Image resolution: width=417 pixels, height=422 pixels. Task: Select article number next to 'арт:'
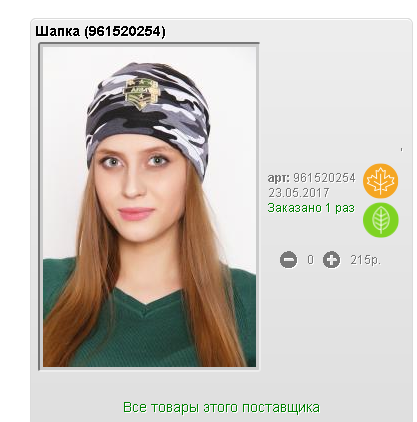coord(324,178)
